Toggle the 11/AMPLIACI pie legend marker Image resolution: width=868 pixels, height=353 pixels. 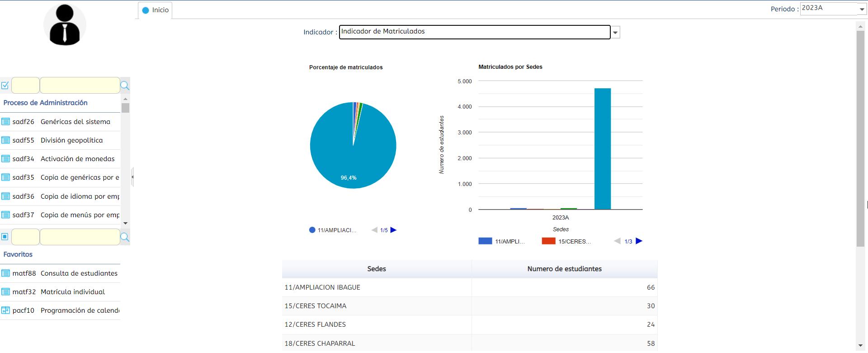coord(312,230)
